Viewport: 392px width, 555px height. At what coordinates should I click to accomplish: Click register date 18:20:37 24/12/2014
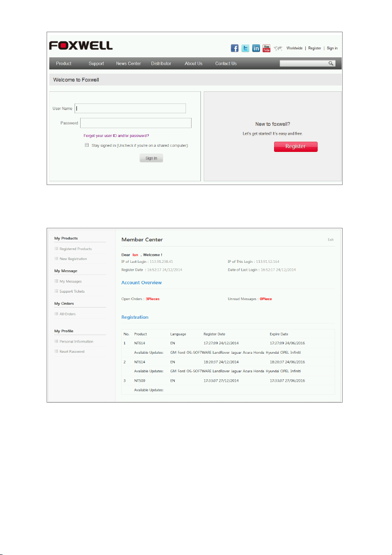221,362
